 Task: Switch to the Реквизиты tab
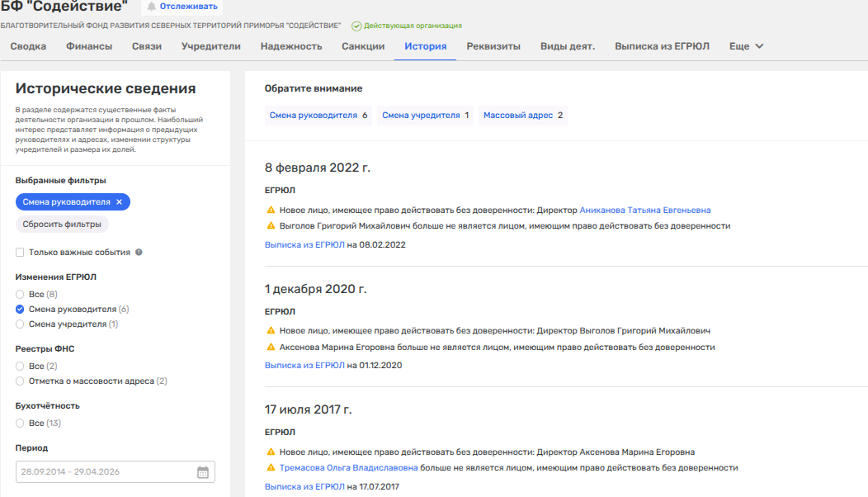click(x=493, y=46)
